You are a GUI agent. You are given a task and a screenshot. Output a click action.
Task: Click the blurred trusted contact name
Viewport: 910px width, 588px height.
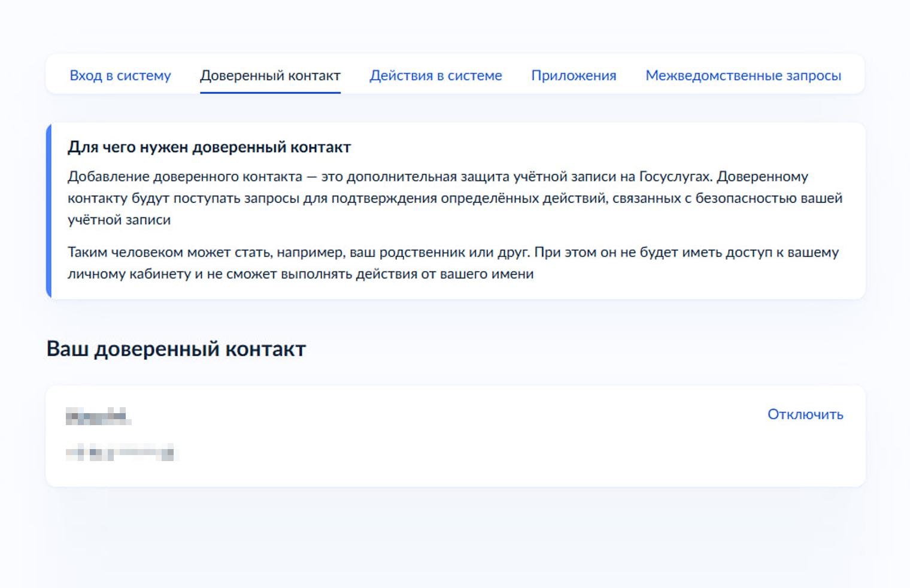point(98,416)
